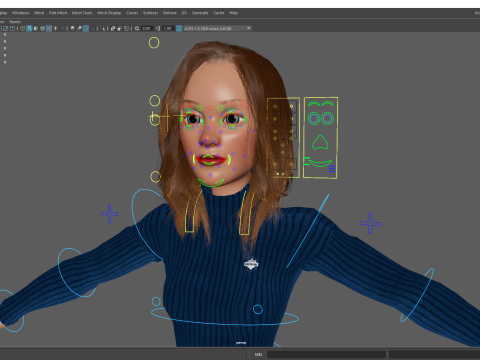
Task: Toggle the X-Ray Joints icon
Action: (126, 28)
